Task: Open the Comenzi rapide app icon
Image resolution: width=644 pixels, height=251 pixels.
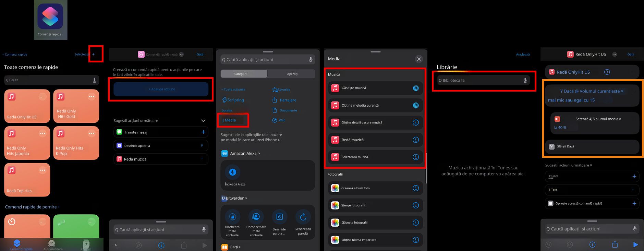Action: tap(50, 16)
